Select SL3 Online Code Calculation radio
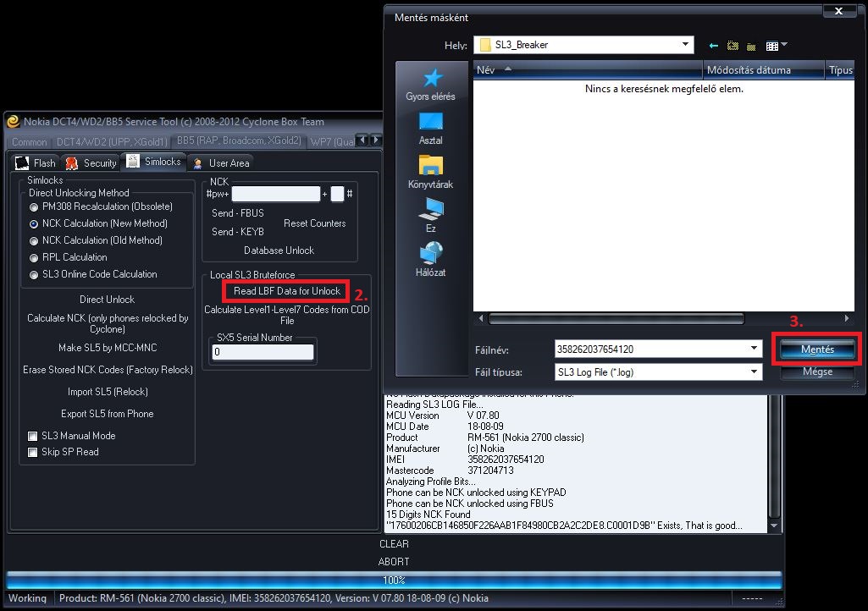This screenshot has width=868, height=611. 34,274
